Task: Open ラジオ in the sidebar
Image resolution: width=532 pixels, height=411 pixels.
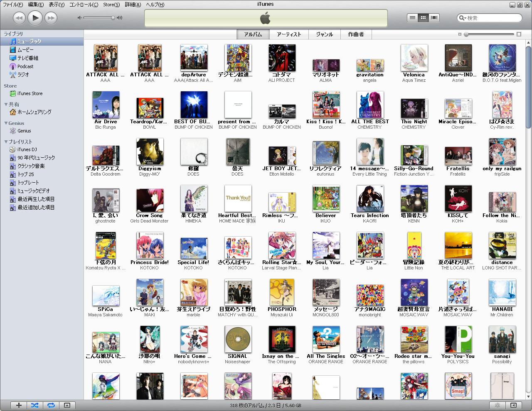Action: (42, 75)
